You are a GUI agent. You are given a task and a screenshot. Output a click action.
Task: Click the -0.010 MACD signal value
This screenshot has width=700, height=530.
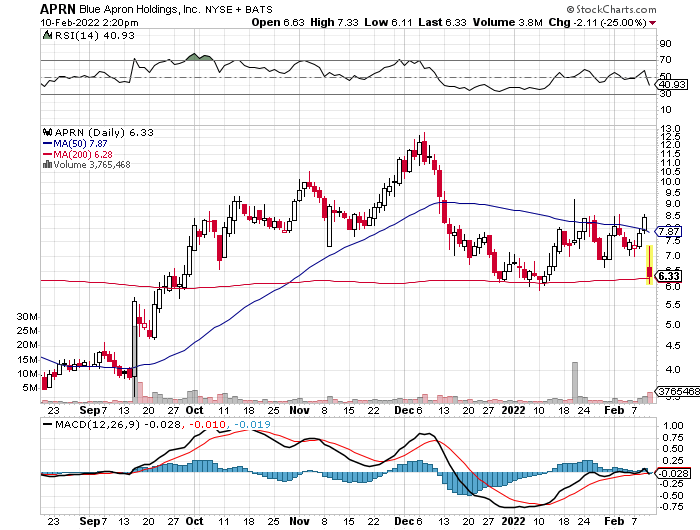click(x=207, y=424)
